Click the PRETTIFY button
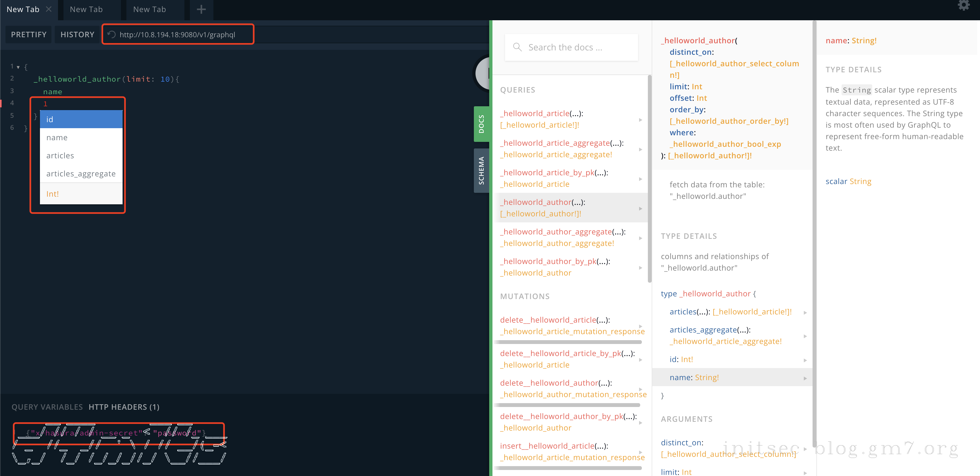 pos(28,35)
